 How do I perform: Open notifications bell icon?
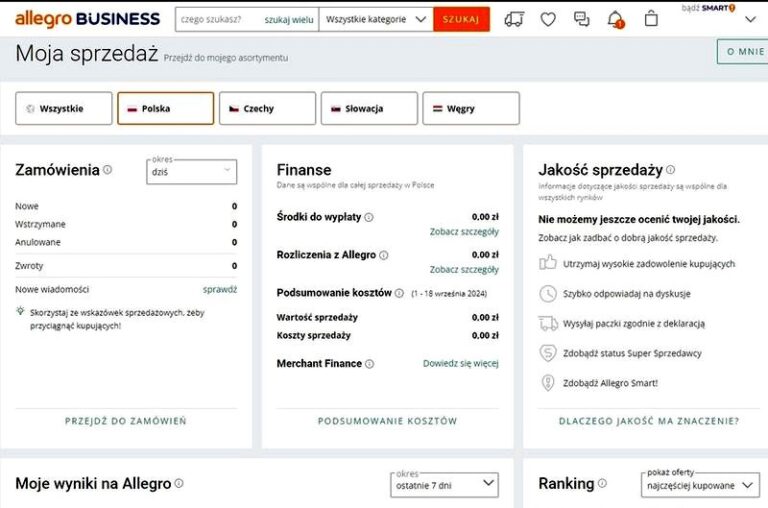pyautogui.click(x=615, y=20)
